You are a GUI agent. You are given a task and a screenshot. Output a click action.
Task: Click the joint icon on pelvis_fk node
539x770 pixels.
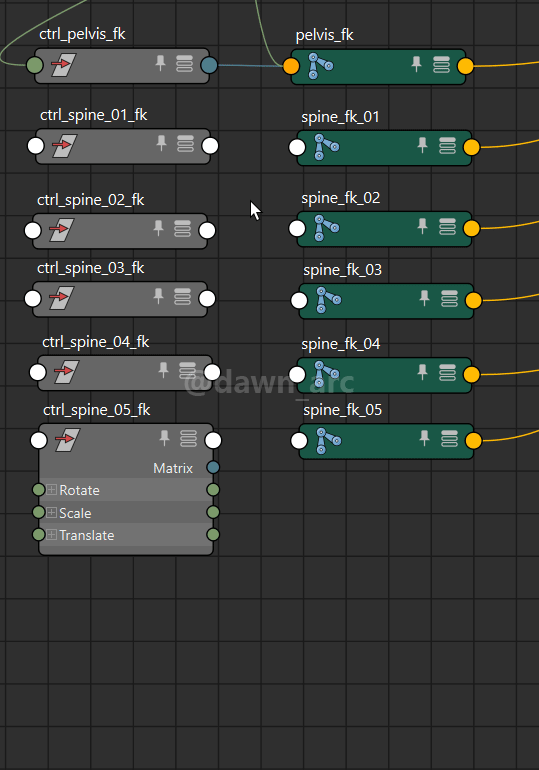click(321, 66)
